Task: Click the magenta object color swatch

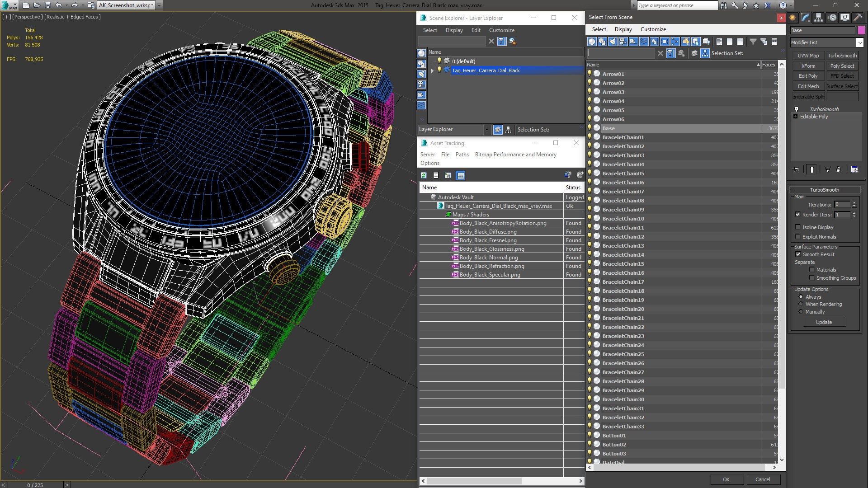Action: coord(861,30)
